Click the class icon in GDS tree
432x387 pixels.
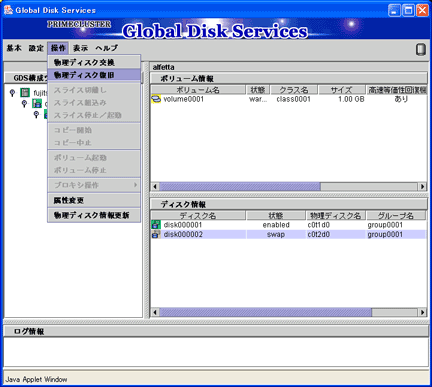[37, 103]
